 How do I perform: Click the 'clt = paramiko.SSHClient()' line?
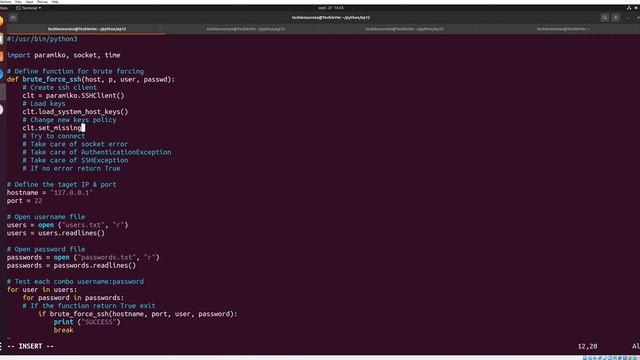[x=73, y=96]
